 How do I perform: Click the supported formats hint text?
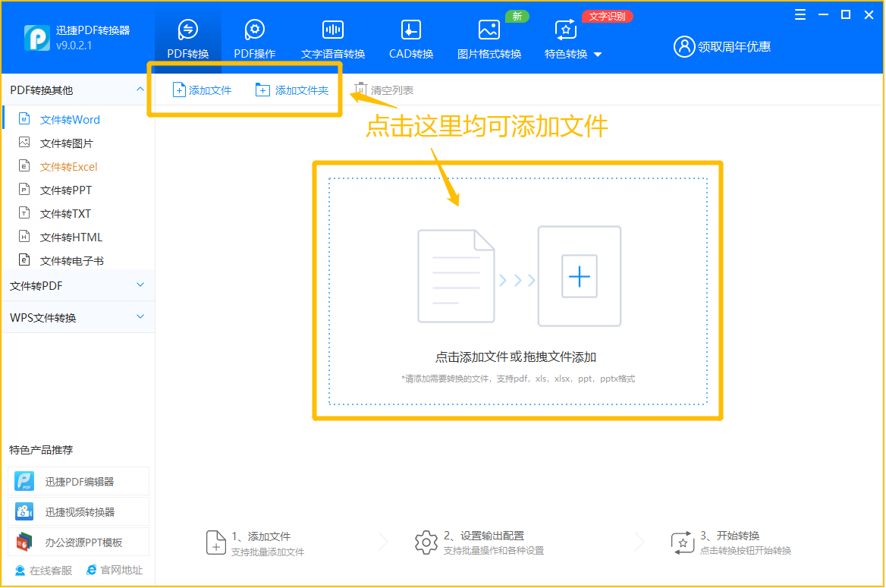[x=518, y=379]
